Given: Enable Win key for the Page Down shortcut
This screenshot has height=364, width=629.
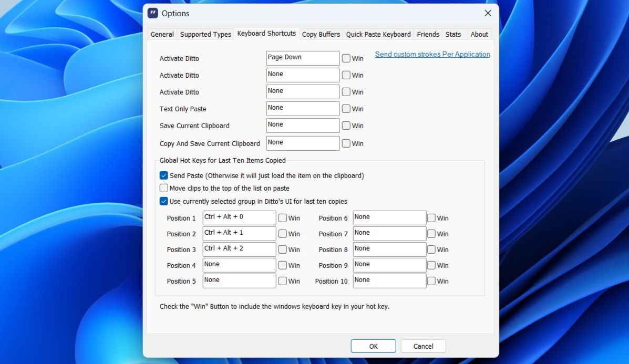Looking at the screenshot, I should [346, 58].
